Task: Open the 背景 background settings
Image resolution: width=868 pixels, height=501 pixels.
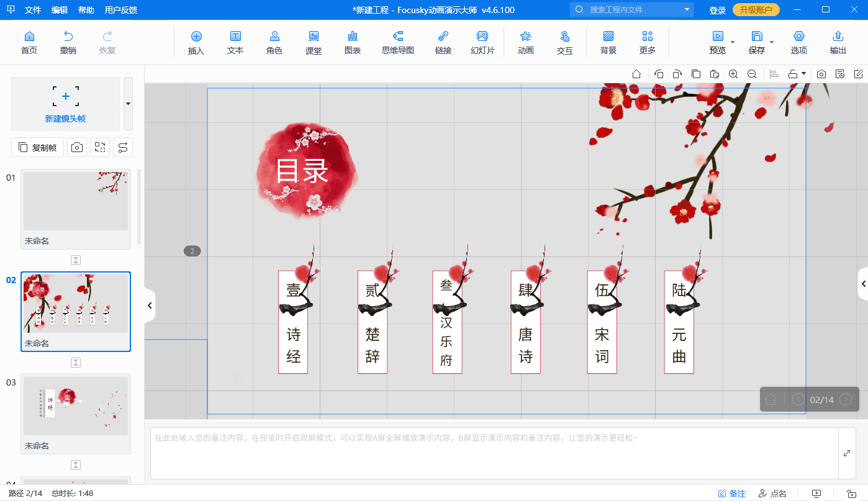Action: click(x=608, y=43)
